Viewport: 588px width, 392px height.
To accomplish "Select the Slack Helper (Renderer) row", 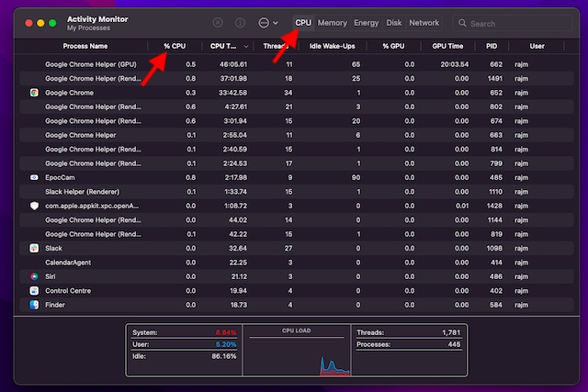I will point(296,192).
